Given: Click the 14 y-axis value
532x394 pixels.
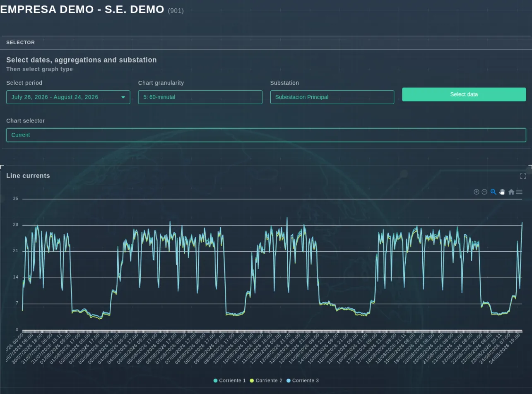Looking at the screenshot, I should [16, 277].
